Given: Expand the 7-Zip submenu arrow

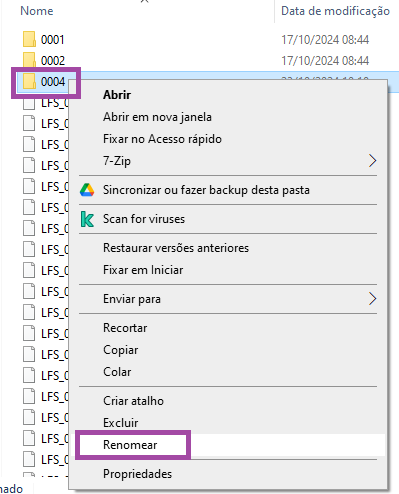Looking at the screenshot, I should pyautogui.click(x=372, y=161).
